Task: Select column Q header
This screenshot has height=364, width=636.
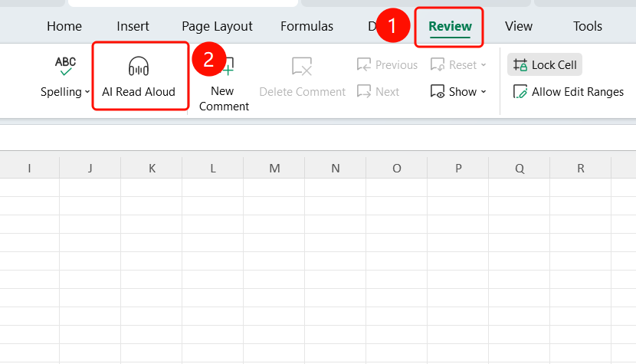Action: [x=520, y=168]
